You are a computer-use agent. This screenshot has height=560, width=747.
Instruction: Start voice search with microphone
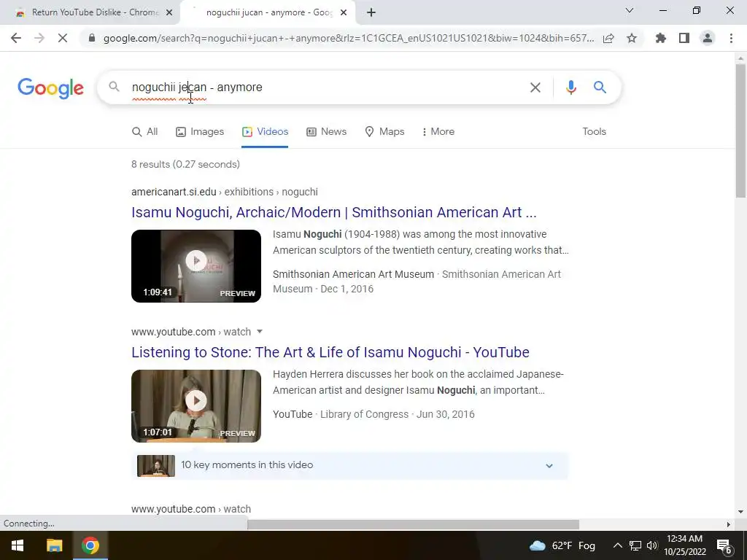[x=570, y=87]
